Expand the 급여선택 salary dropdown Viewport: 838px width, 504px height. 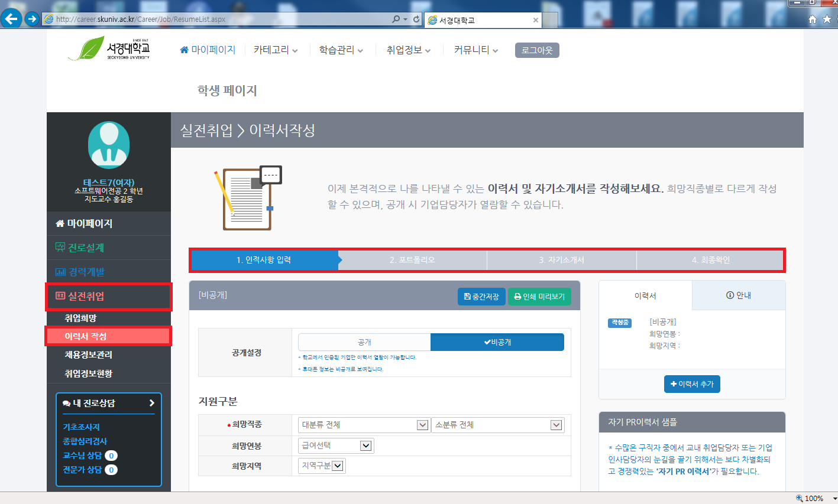coord(335,445)
